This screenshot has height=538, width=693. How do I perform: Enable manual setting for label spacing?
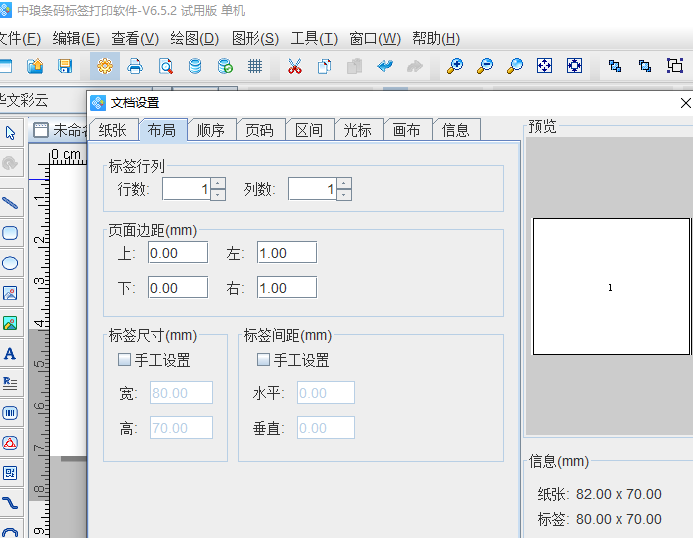tap(263, 359)
